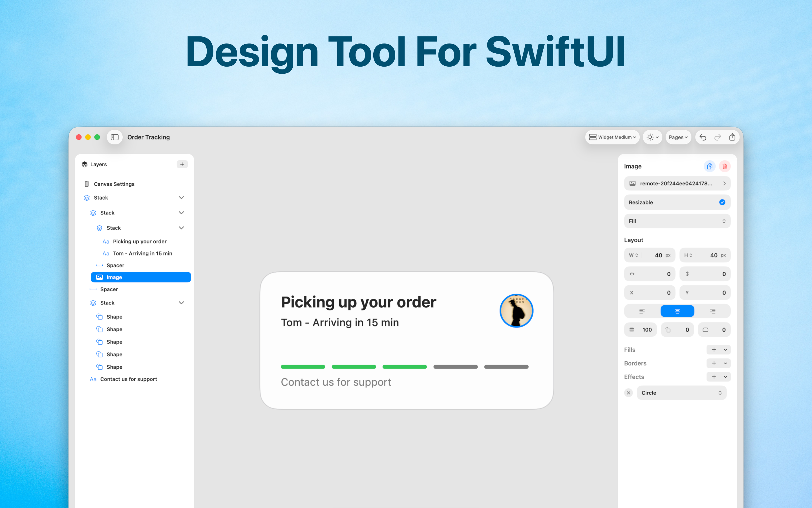Click the corner radius field icon
Image resolution: width=812 pixels, height=508 pixels.
[705, 330]
